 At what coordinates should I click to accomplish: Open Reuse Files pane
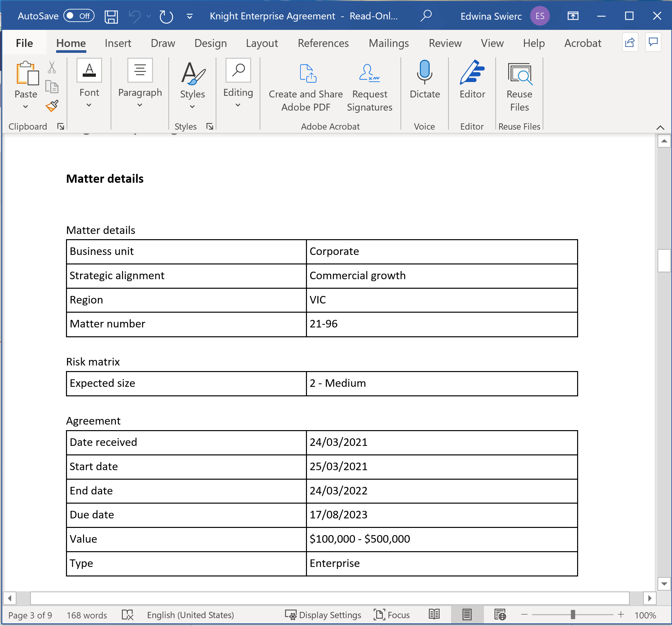click(x=519, y=87)
